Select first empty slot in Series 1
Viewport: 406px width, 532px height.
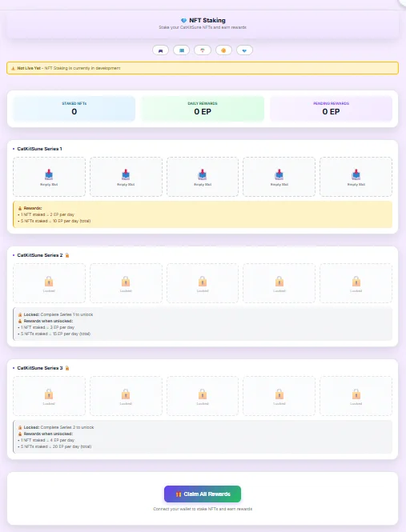tap(50, 177)
